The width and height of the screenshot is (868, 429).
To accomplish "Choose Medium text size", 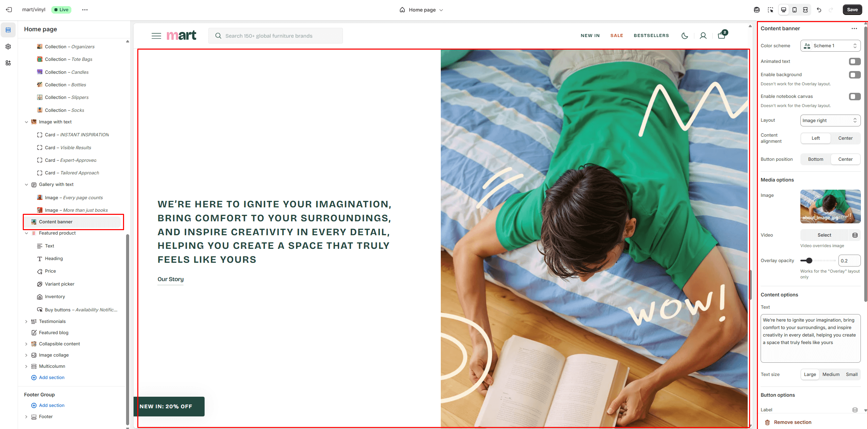I will point(831,375).
